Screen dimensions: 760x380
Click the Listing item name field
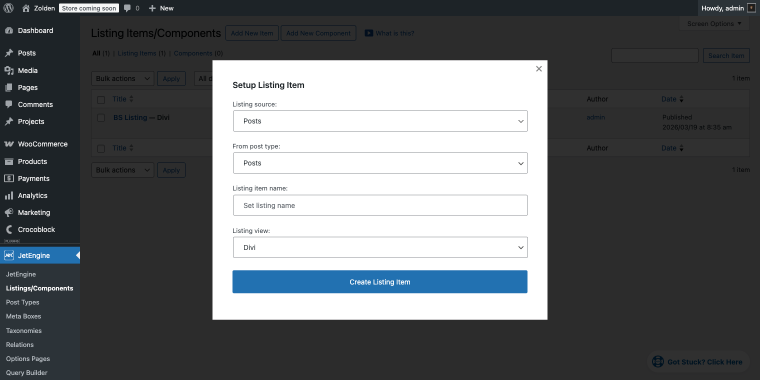[x=380, y=206]
